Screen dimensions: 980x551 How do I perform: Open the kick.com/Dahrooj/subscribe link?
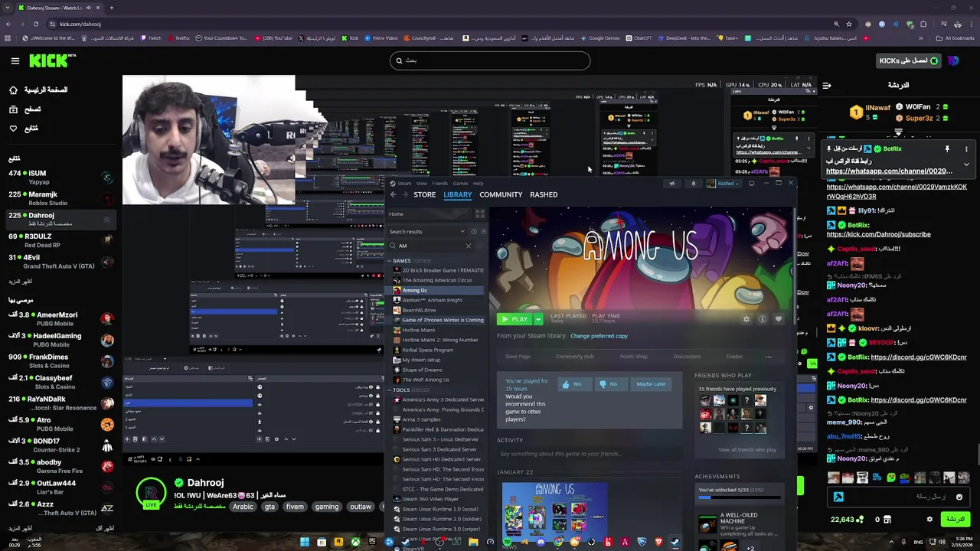click(x=878, y=234)
